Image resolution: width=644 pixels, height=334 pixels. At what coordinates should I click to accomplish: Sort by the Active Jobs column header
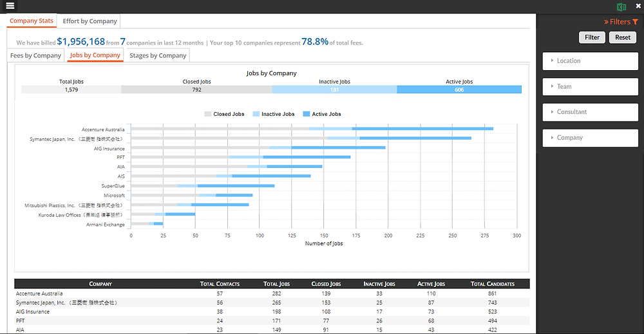tap(431, 284)
